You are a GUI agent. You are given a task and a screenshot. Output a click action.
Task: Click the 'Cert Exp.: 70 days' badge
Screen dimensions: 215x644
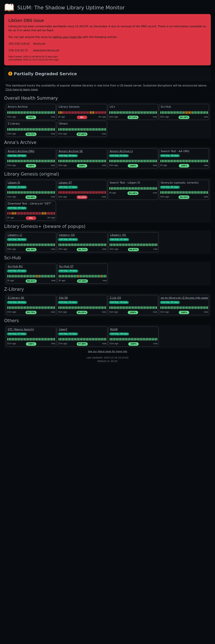pos(68,271)
